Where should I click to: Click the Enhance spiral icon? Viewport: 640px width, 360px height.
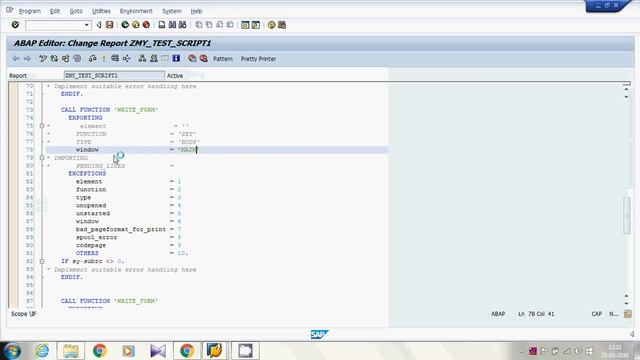(77, 59)
